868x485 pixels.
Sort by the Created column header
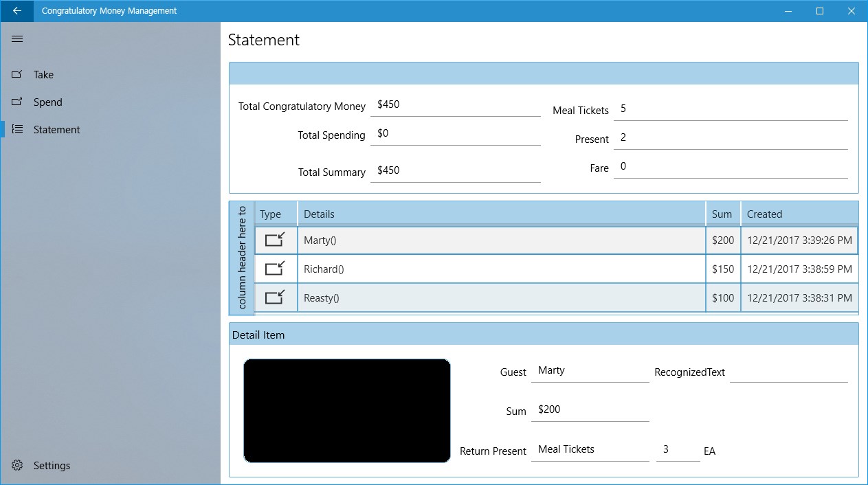800,214
